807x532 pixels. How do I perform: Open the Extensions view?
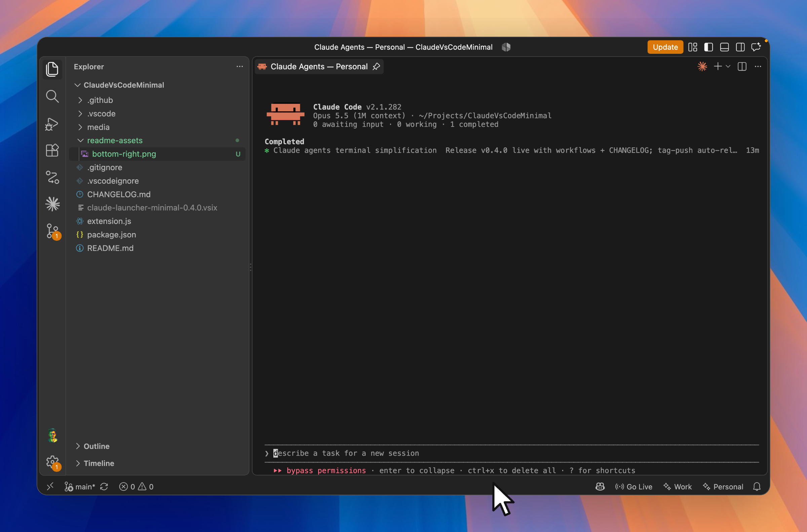pyautogui.click(x=52, y=150)
